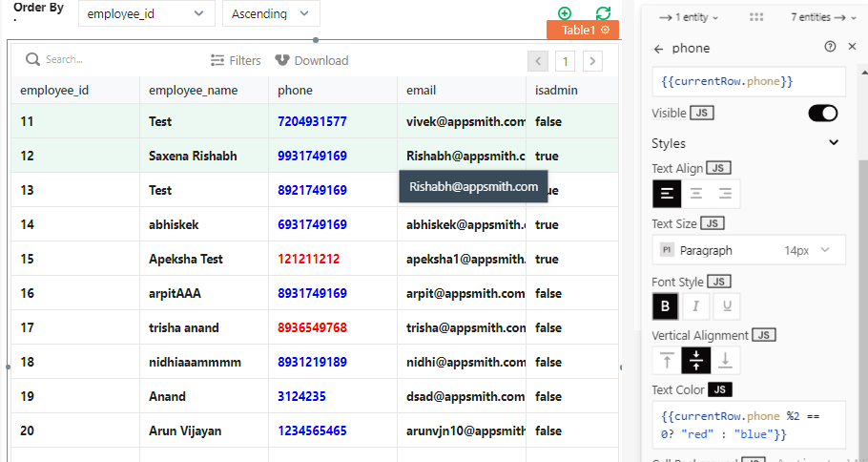
Task: Go to next table page
Action: [x=592, y=61]
